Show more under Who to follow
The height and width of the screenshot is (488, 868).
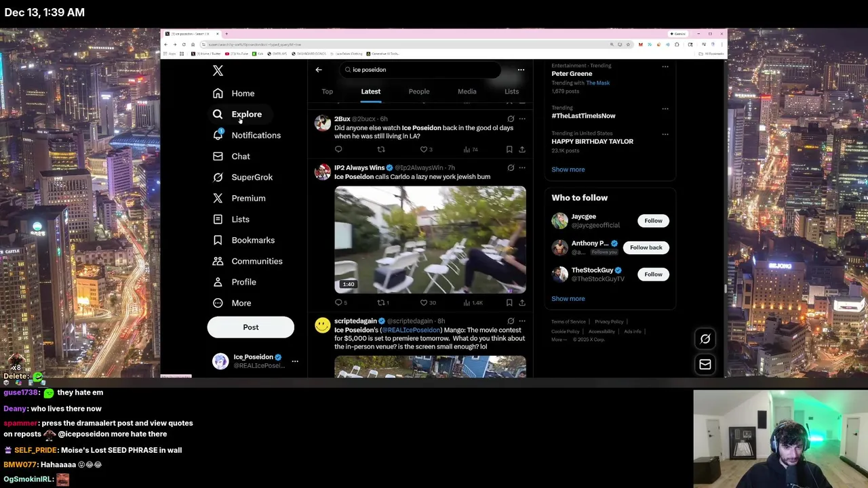coord(568,299)
